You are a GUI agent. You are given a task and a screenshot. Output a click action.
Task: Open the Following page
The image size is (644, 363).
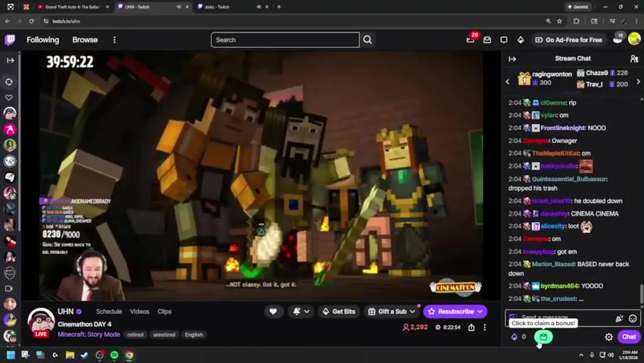(x=43, y=40)
